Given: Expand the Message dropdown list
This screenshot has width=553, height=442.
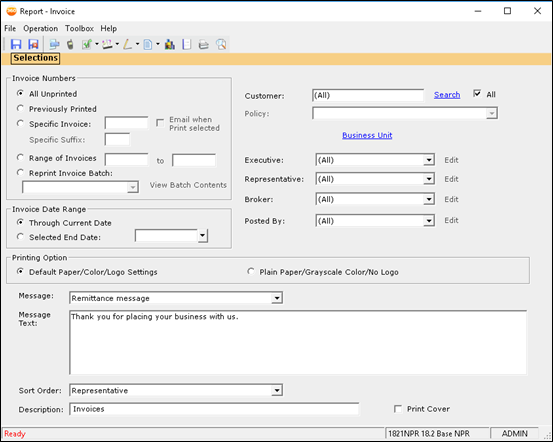Looking at the screenshot, I should tap(277, 298).
